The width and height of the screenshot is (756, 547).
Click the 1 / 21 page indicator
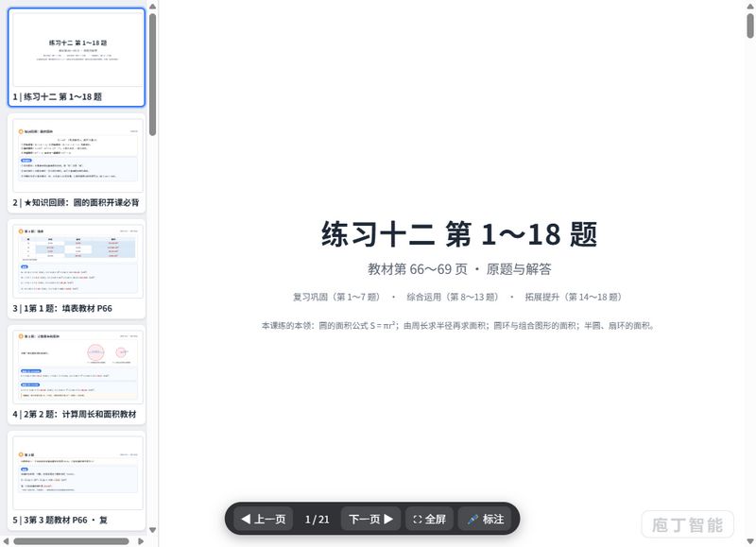tap(317, 520)
